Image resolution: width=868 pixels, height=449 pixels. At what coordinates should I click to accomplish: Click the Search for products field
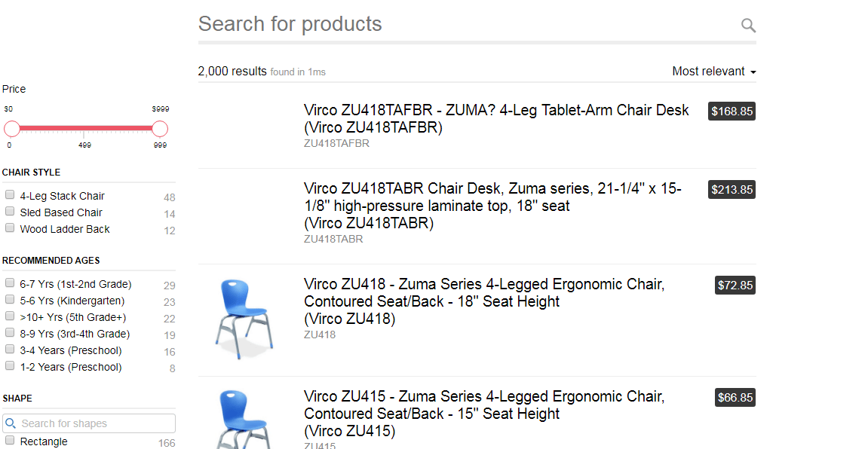click(464, 25)
